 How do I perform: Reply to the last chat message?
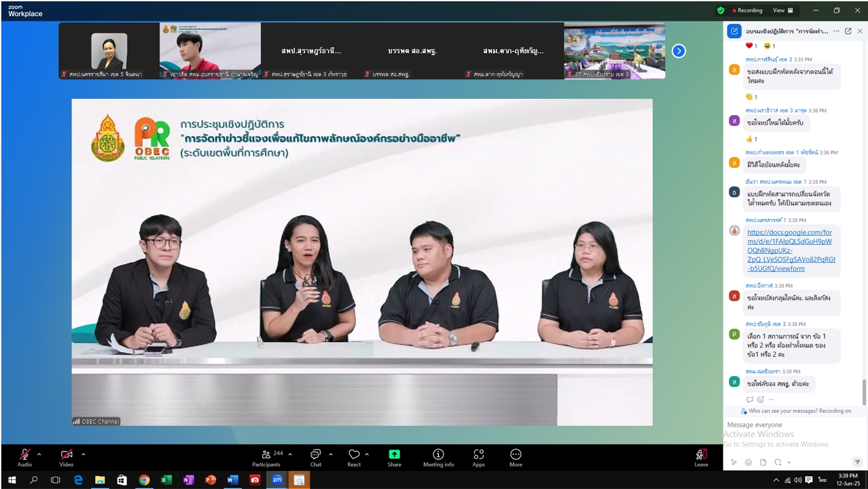tap(750, 399)
